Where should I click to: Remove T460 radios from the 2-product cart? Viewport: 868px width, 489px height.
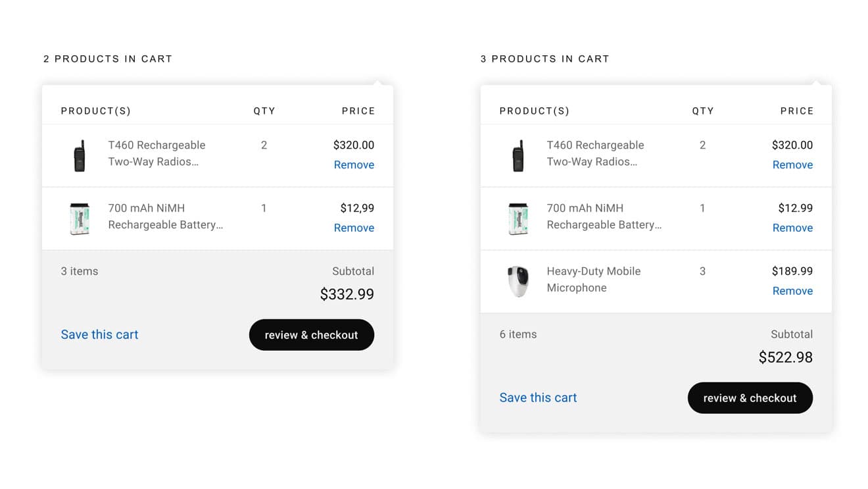coord(354,165)
